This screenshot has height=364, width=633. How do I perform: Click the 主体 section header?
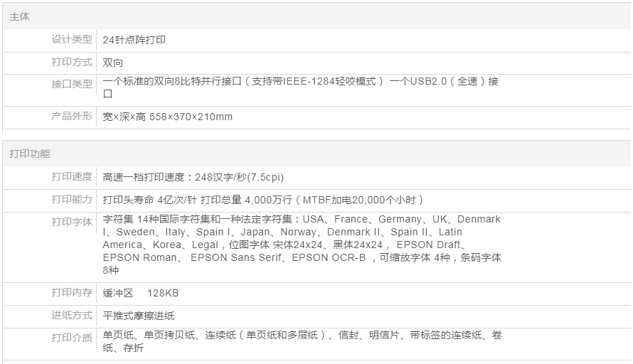[20, 16]
